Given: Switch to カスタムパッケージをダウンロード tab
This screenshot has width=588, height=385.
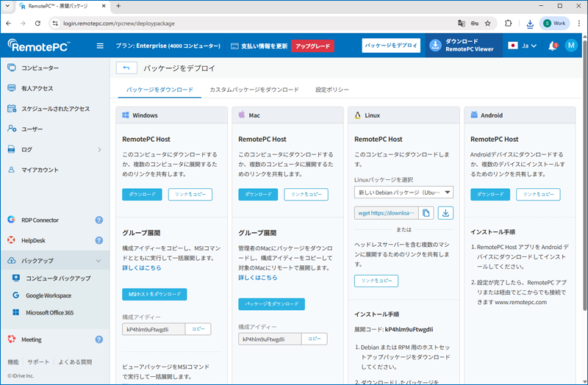Looking at the screenshot, I should [254, 90].
